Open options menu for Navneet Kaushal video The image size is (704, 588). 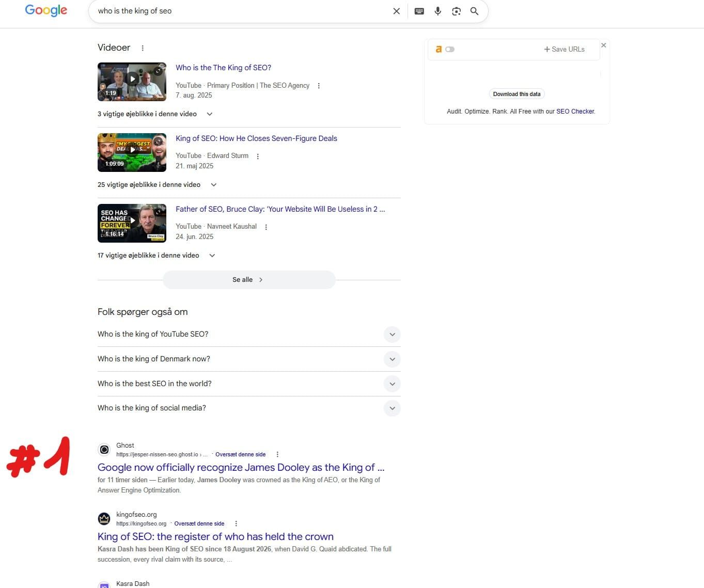[266, 227]
